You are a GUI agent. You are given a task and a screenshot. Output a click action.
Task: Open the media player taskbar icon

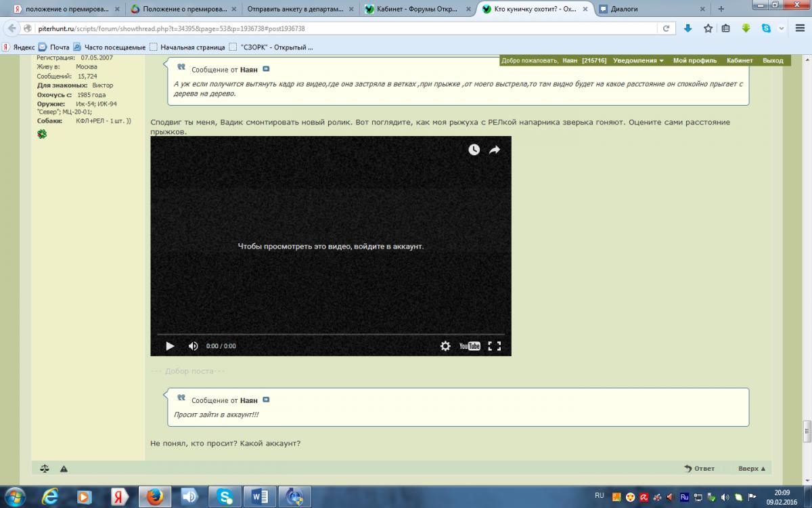tap(84, 496)
